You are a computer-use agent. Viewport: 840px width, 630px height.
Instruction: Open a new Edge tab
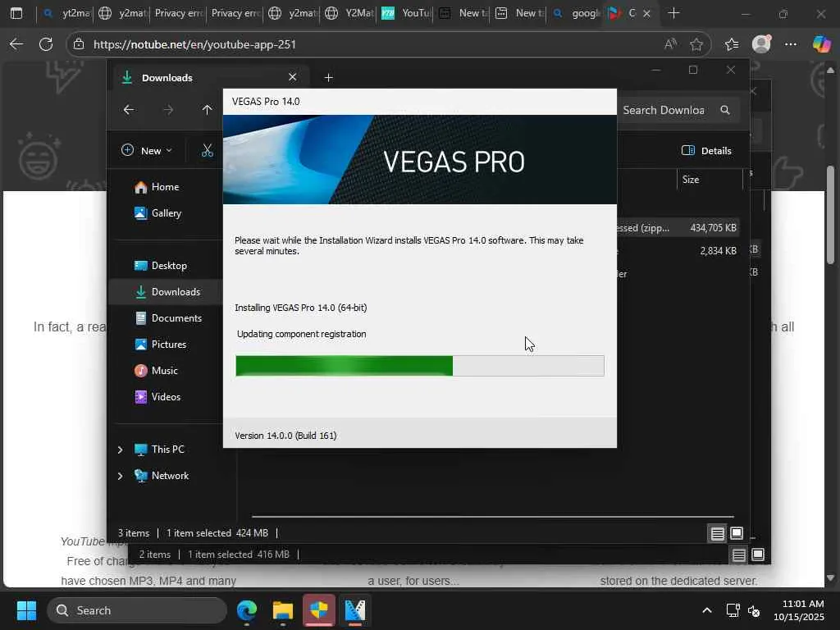674,13
